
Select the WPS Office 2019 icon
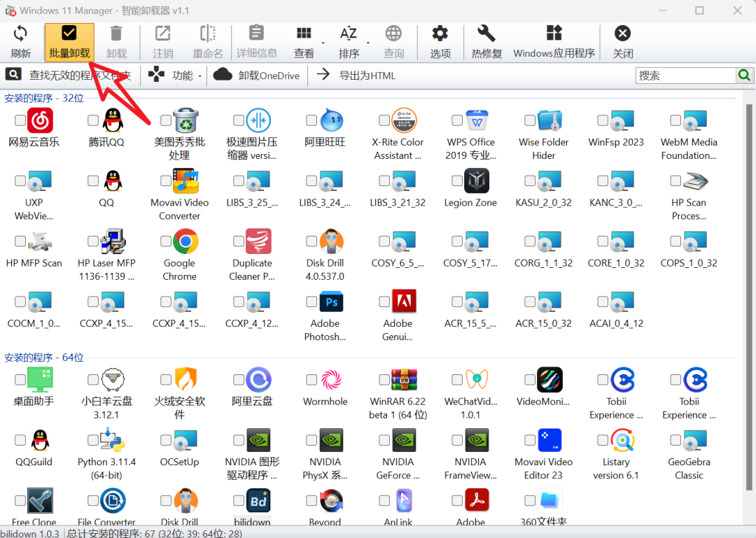pyautogui.click(x=477, y=120)
